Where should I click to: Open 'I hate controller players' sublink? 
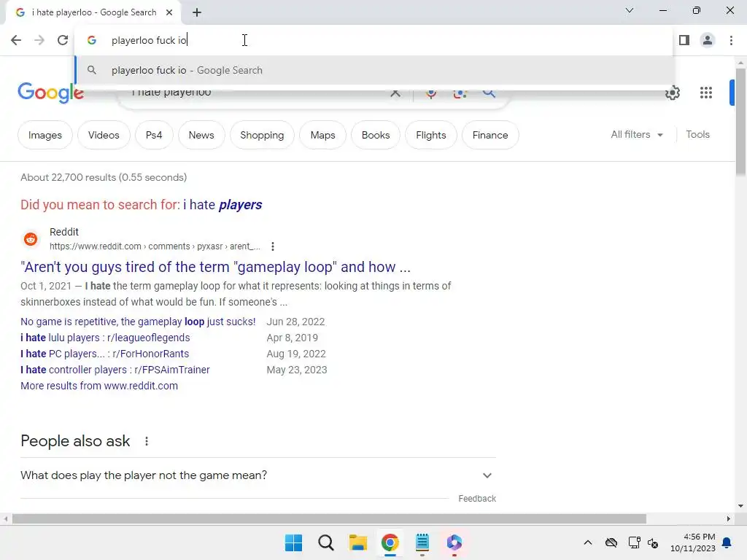pyautogui.click(x=115, y=370)
